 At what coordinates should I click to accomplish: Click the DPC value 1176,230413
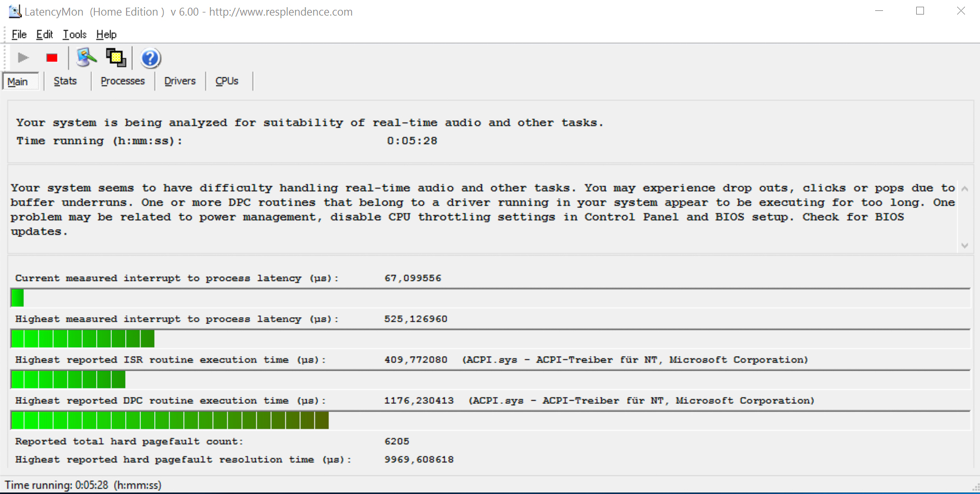(419, 401)
